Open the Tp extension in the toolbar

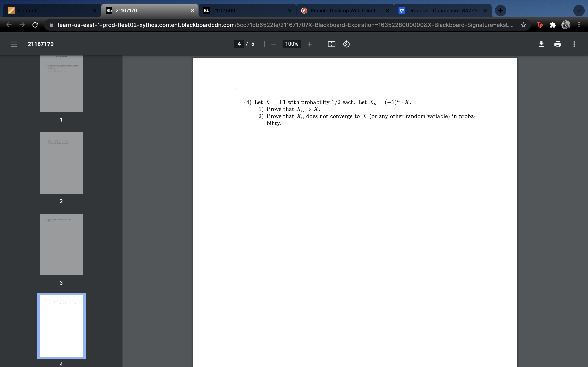point(540,25)
